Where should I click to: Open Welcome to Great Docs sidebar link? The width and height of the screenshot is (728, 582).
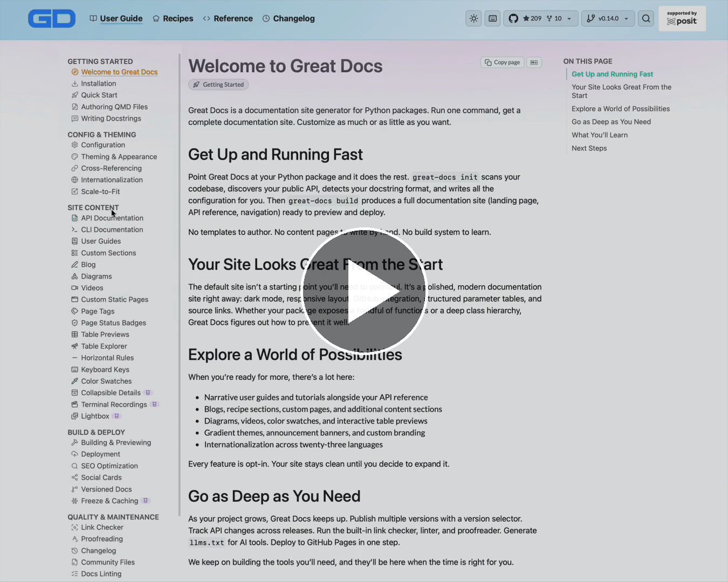pyautogui.click(x=119, y=72)
